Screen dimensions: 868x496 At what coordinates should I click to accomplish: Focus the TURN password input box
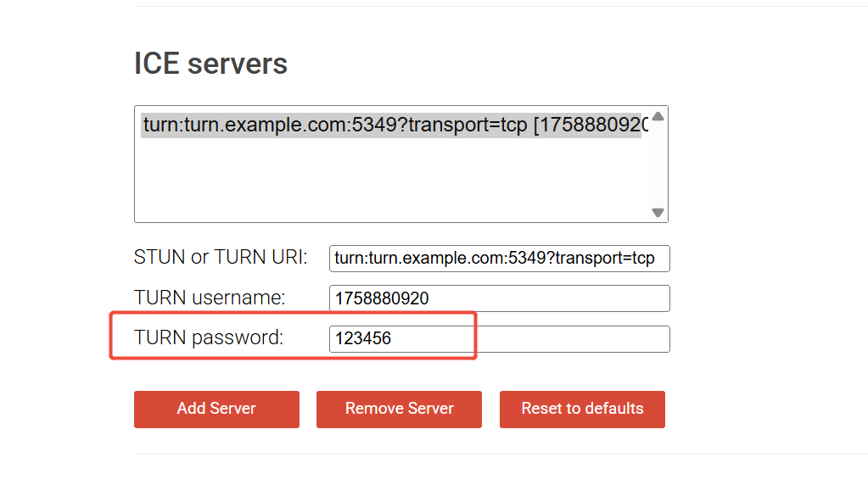[499, 339]
